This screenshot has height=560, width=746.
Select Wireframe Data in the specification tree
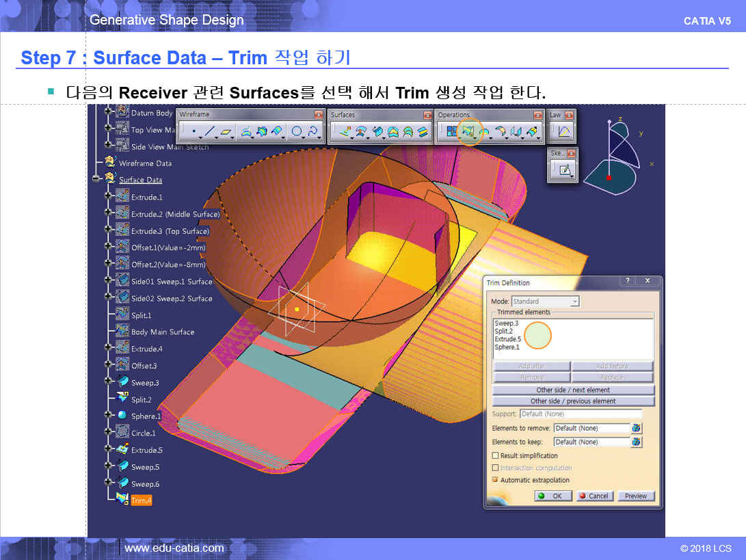[145, 163]
